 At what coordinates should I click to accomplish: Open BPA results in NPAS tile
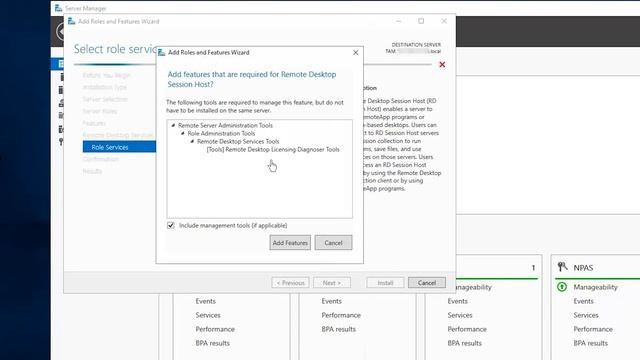(x=590, y=343)
